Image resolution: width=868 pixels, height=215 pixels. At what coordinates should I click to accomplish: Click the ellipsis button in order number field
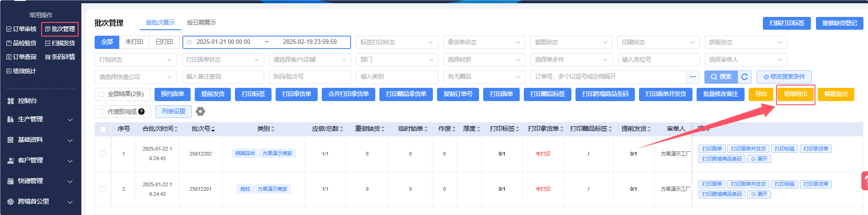click(693, 77)
